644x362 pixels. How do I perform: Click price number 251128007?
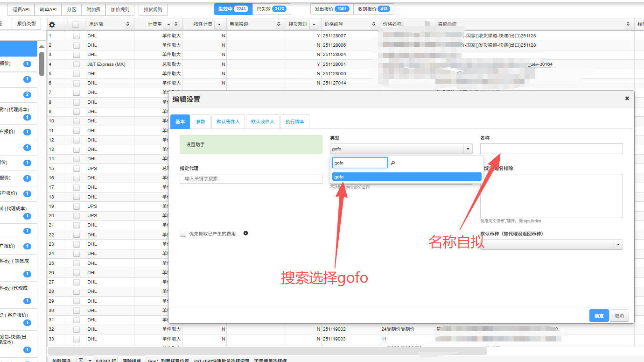pyautogui.click(x=334, y=36)
